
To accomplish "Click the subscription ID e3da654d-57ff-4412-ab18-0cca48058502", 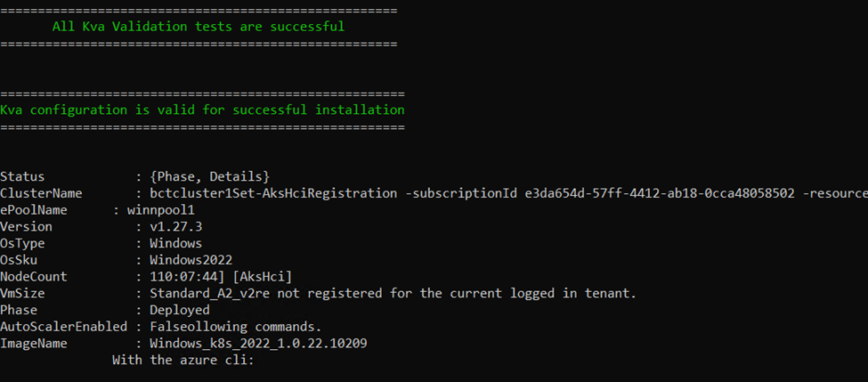I will coord(660,193).
